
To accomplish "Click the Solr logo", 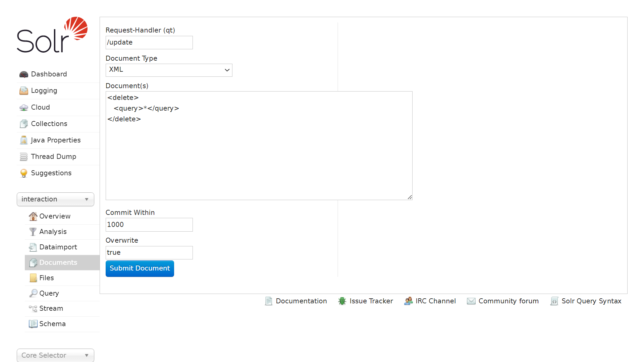I will [52, 35].
